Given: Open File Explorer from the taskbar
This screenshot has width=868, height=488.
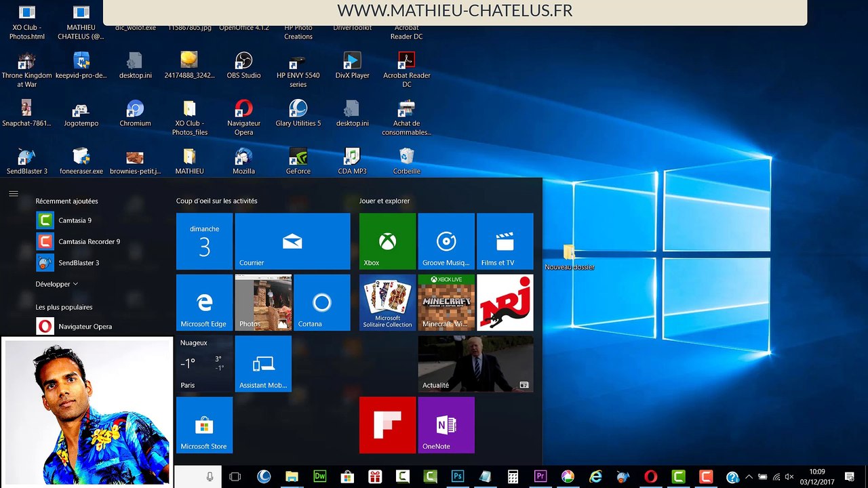Looking at the screenshot, I should click(x=292, y=477).
